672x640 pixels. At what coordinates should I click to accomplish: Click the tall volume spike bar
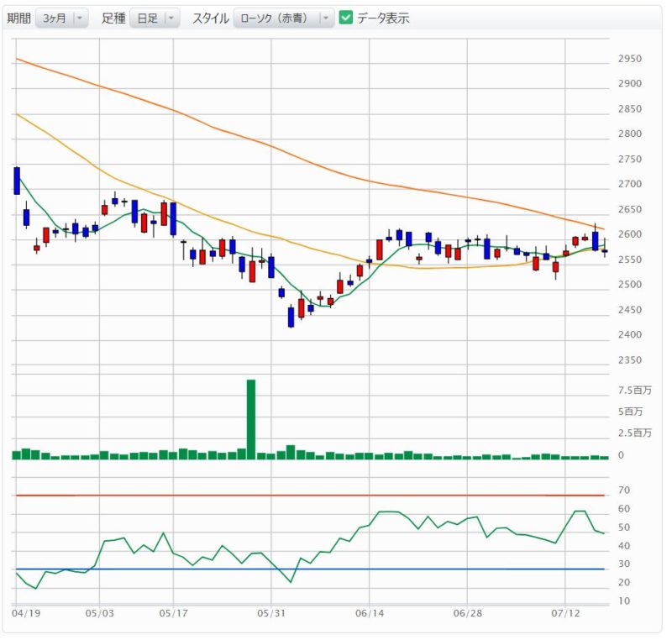pos(251,419)
